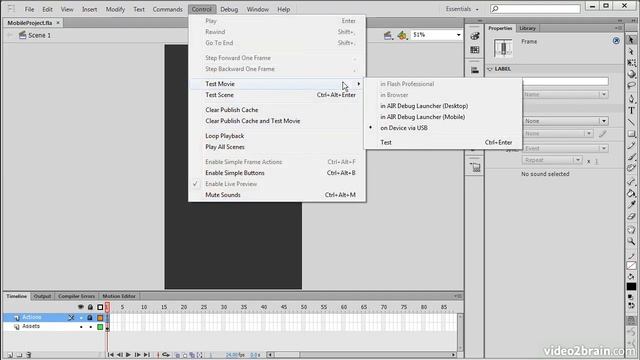The width and height of the screenshot is (640, 360).
Task: Open the sound Effect None dropdown
Action: pyautogui.click(x=588, y=133)
